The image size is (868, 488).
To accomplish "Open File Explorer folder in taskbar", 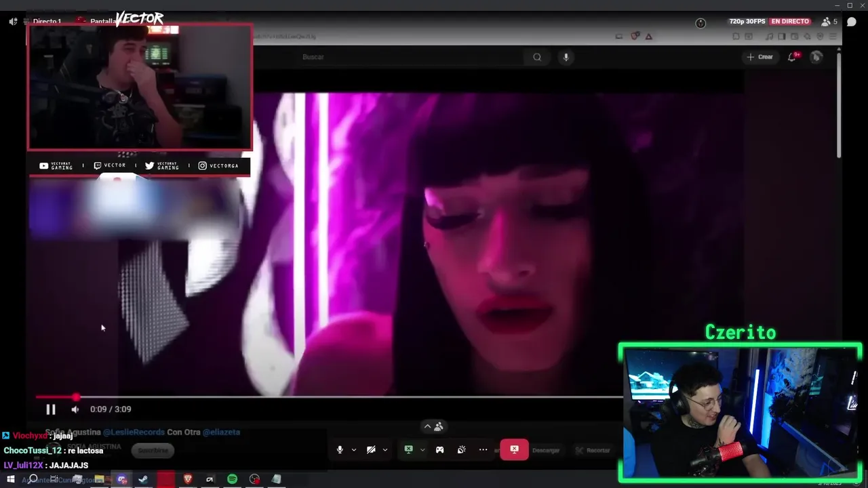I will pos(99,479).
